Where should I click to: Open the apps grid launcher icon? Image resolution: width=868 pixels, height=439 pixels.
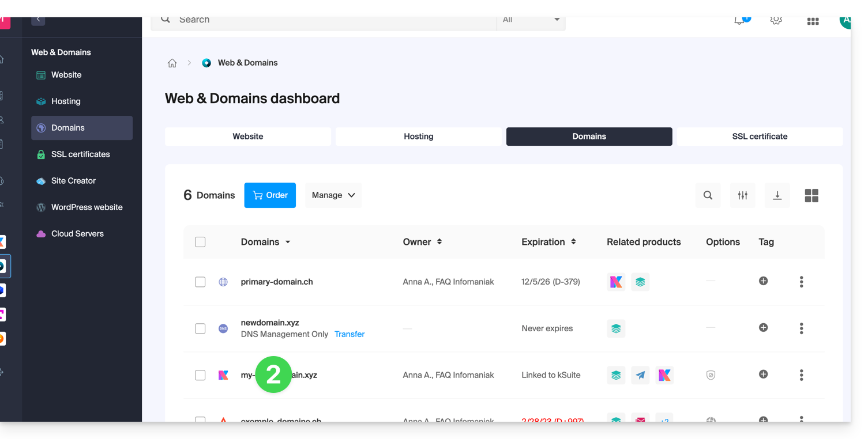[x=813, y=21]
